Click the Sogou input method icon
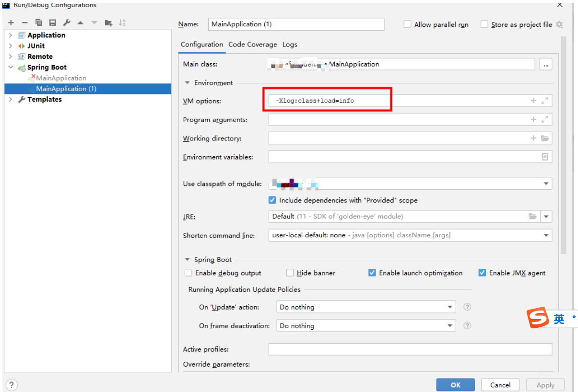This screenshot has width=578, height=392. tap(538, 318)
